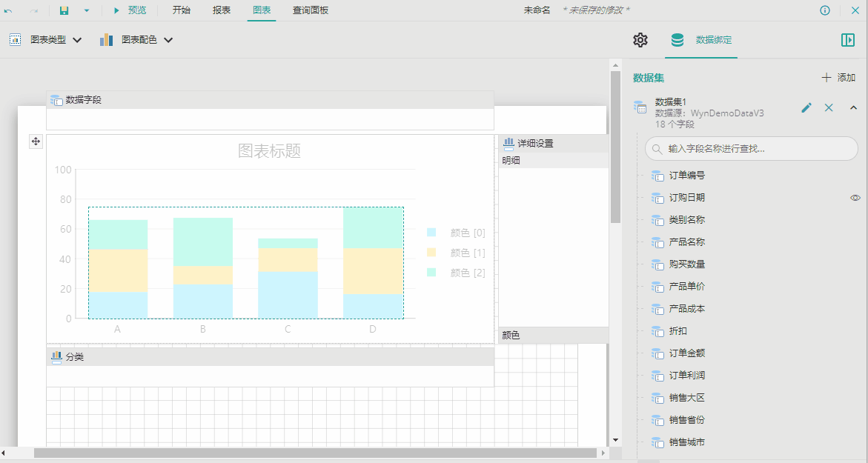Switch to the 报表 tab
The height and width of the screenshot is (463, 868).
221,10
